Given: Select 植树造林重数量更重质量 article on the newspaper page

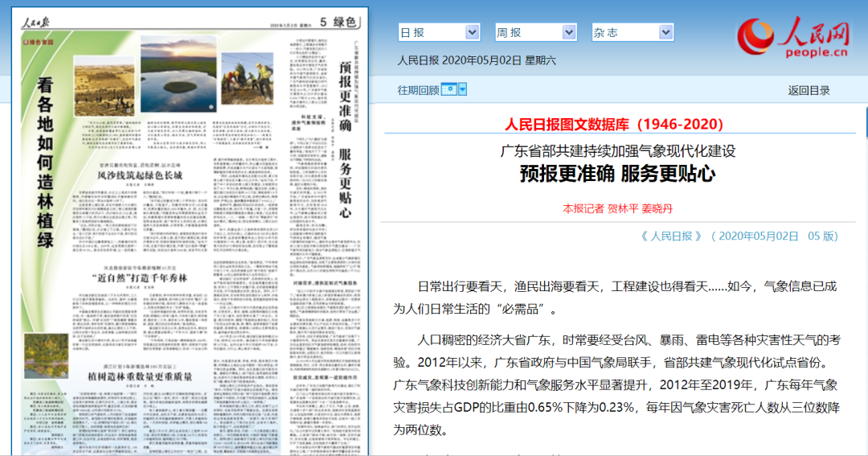Looking at the screenshot, I should coord(140,376).
